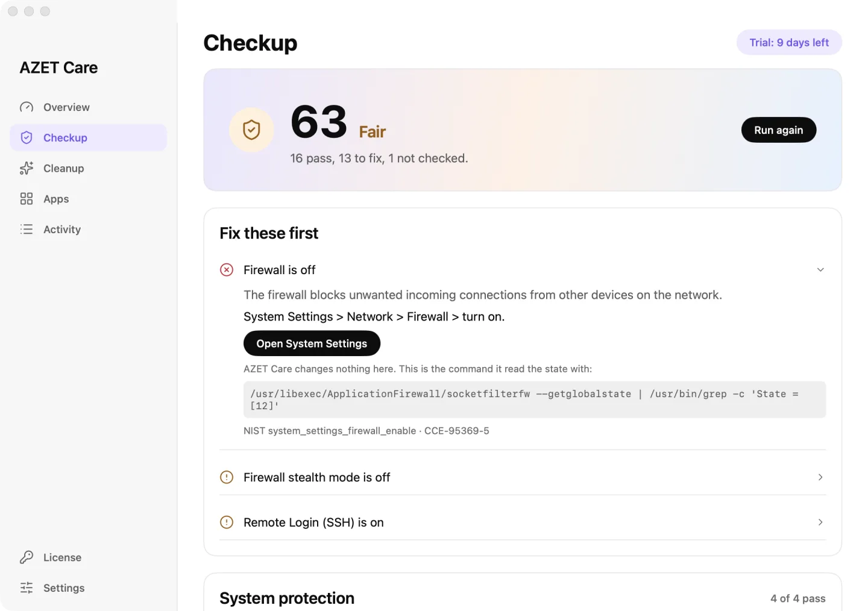The height and width of the screenshot is (611, 868).
Task: Expand Firewall stealth mode is off
Action: pyautogui.click(x=820, y=477)
